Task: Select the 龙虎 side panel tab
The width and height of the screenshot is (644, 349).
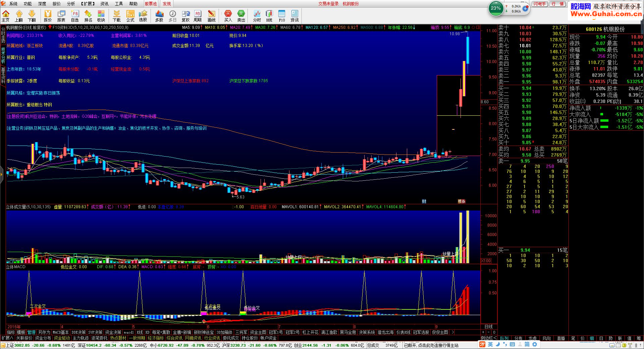Action: point(532,338)
